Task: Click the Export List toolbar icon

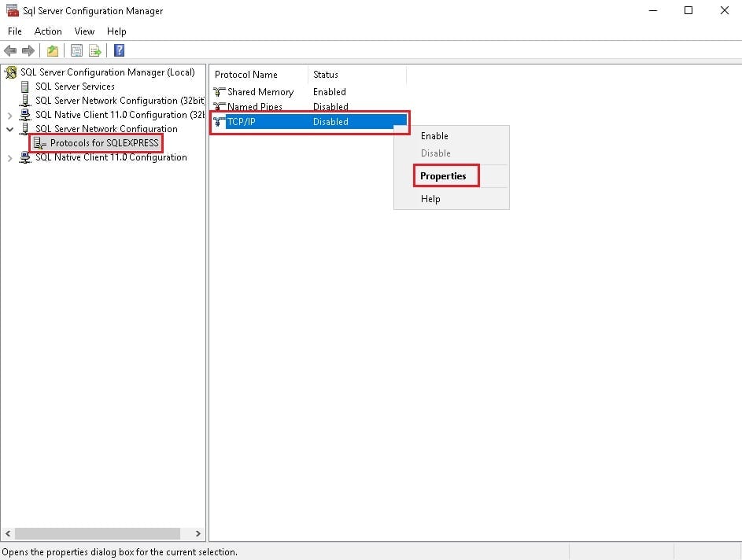Action: click(x=95, y=50)
